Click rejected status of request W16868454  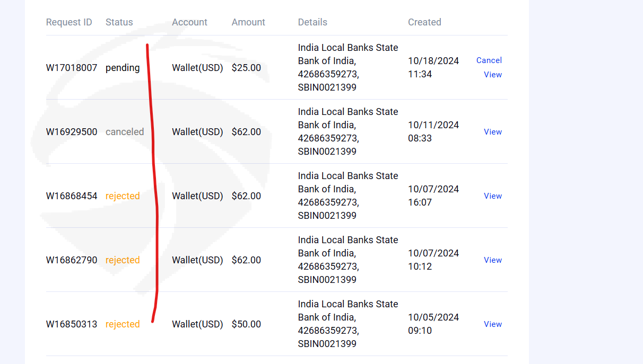tap(123, 196)
